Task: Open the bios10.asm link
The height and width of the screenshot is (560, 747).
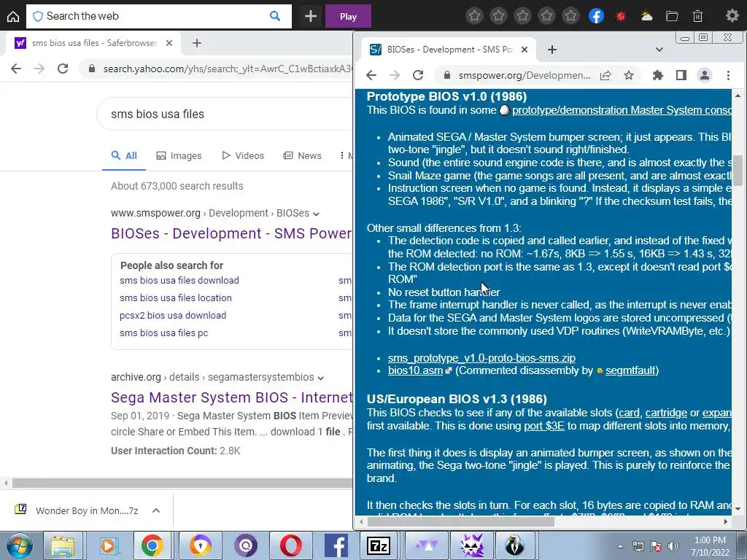Action: coord(415,370)
